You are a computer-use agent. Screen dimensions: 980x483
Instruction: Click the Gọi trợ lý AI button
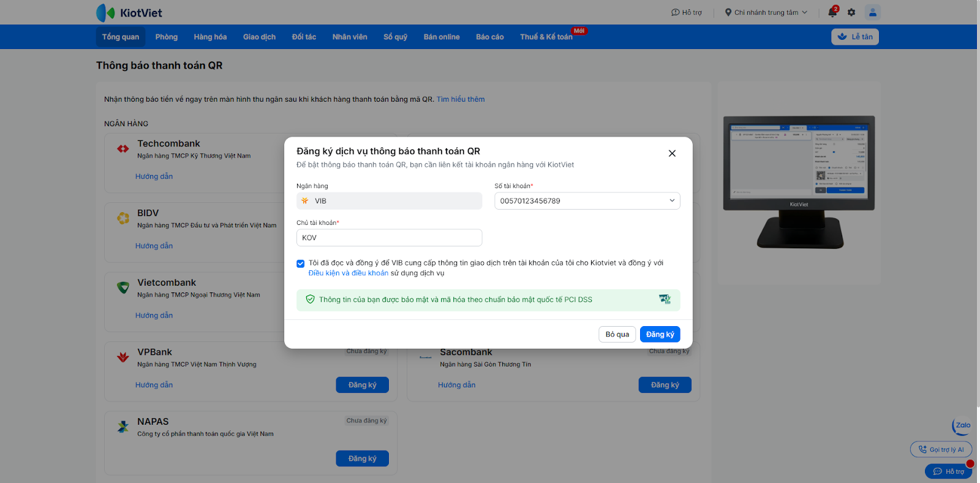click(x=941, y=449)
